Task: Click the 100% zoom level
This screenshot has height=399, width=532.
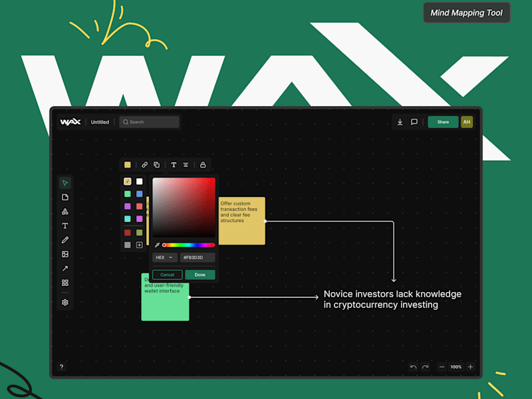Action: click(456, 367)
